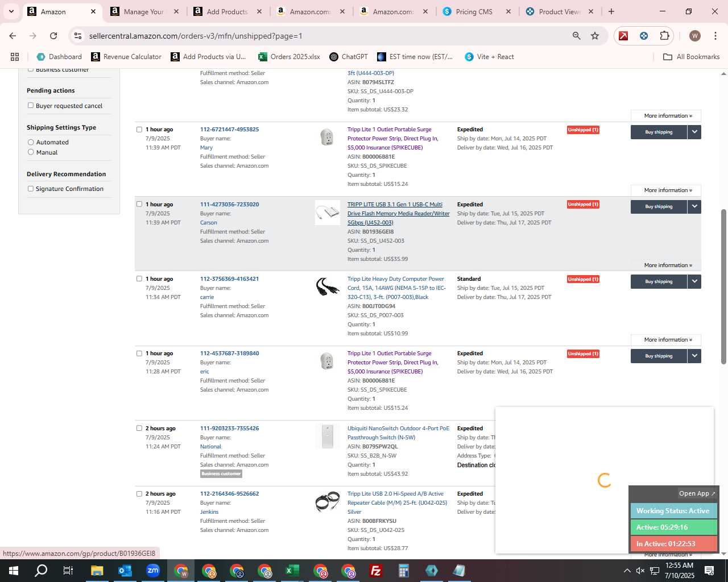Open Excel from the taskbar
The width and height of the screenshot is (728, 582).
click(292, 571)
